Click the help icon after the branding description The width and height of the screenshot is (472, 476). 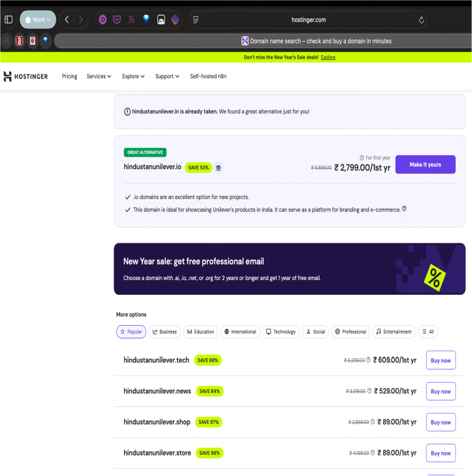pos(404,209)
